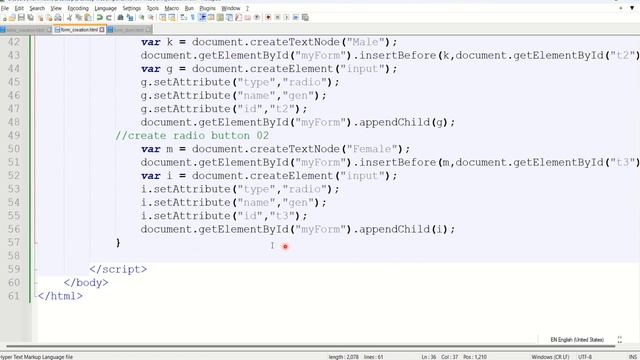Toggle the file monitoring eye icon

click(x=257, y=18)
